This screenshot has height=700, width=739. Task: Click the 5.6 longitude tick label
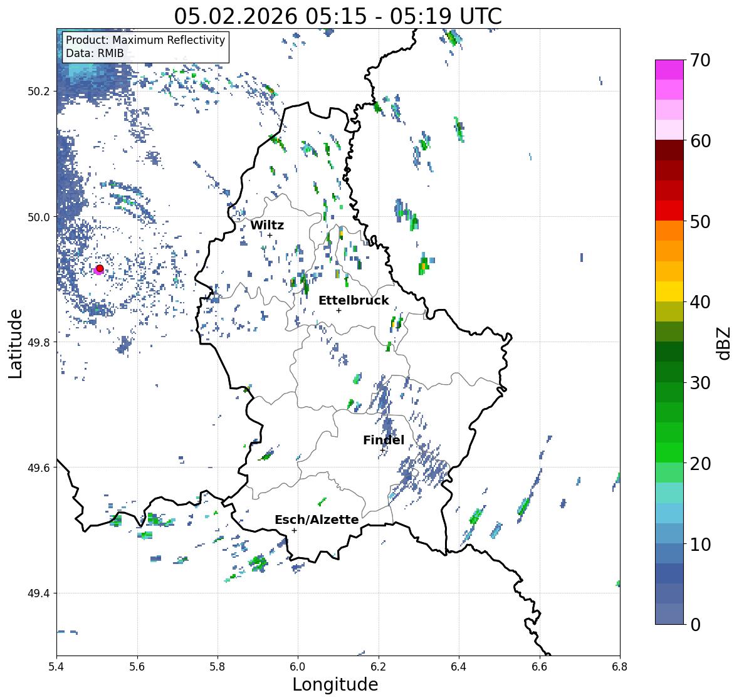point(137,666)
